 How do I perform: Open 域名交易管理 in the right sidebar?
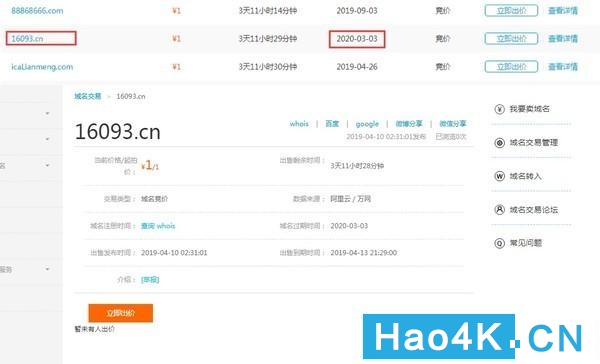(x=534, y=143)
